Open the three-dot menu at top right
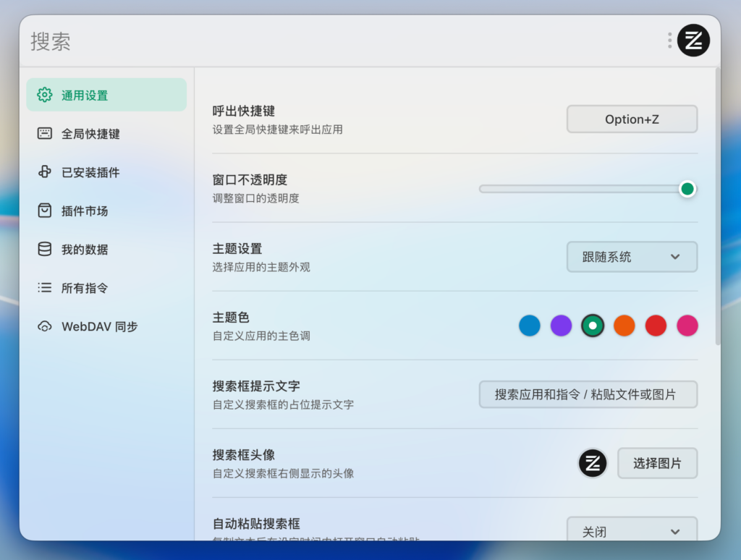The height and width of the screenshot is (560, 741). pyautogui.click(x=669, y=41)
